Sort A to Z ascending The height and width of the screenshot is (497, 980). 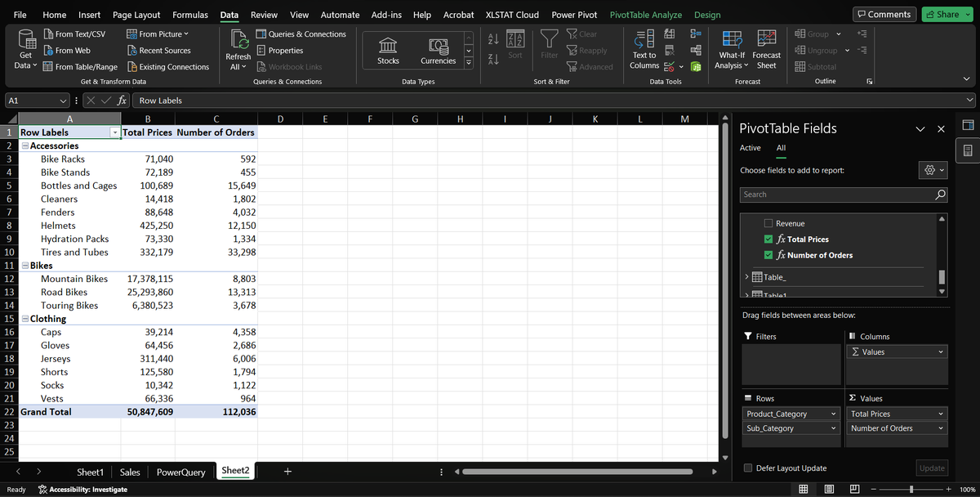point(492,38)
